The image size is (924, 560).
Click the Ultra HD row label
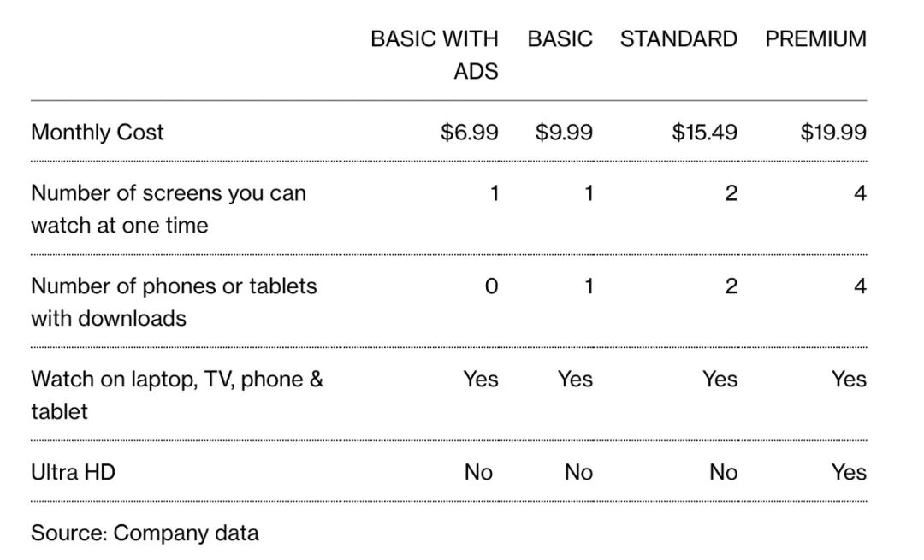(73, 472)
